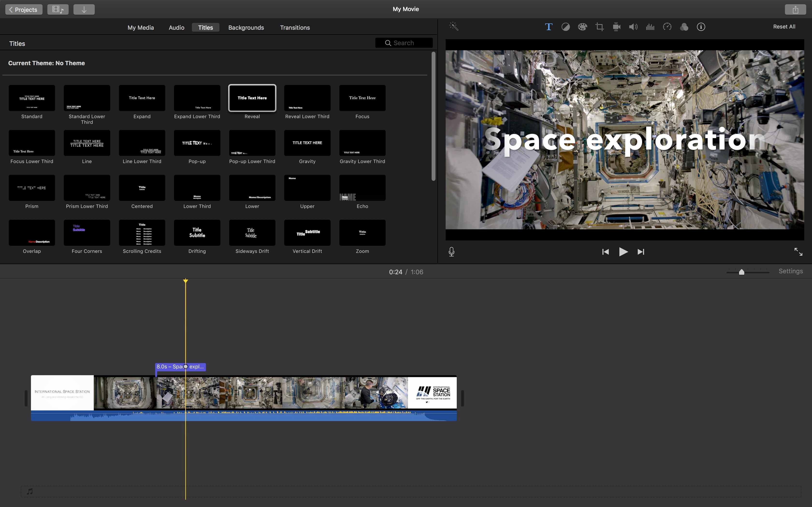Select the Speed tool icon
Viewport: 812px width, 507px height.
pyautogui.click(x=667, y=26)
